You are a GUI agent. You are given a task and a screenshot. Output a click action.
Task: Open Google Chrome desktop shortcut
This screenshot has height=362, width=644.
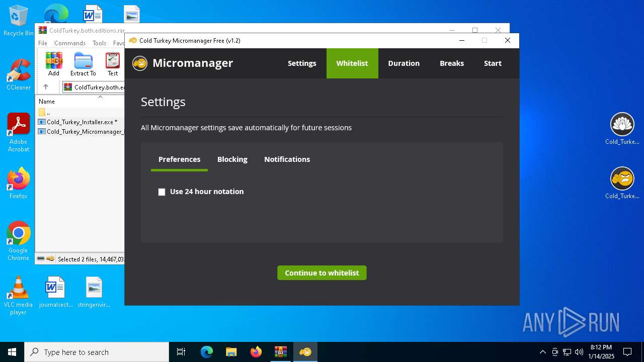click(19, 241)
